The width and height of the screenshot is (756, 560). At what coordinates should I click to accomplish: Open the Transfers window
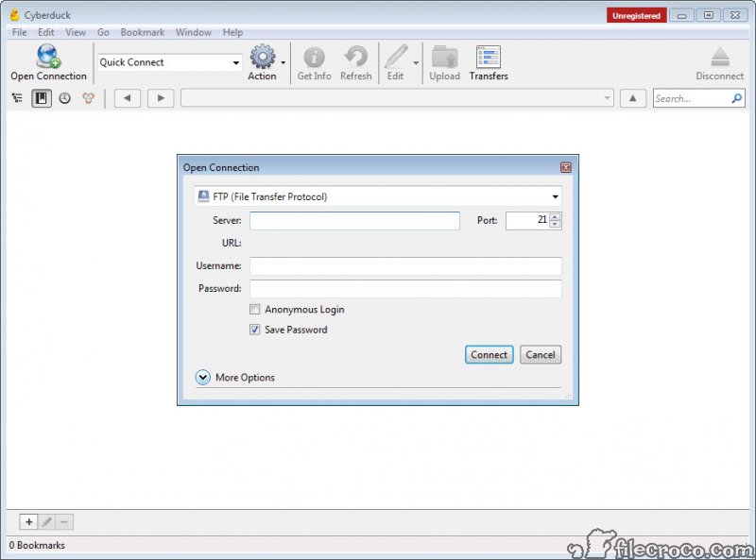pyautogui.click(x=489, y=57)
